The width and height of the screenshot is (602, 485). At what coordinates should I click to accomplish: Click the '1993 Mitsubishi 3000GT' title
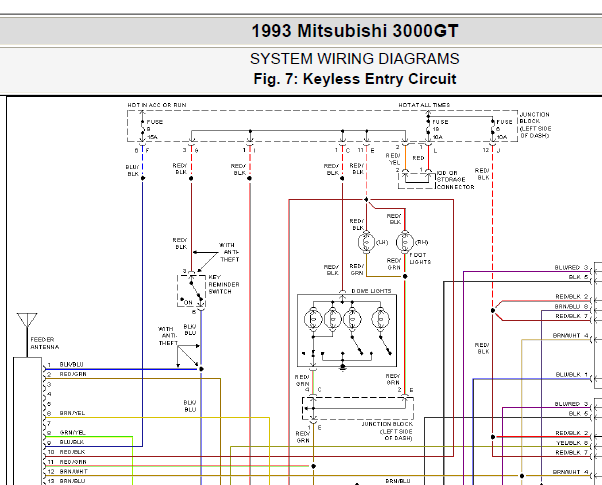click(354, 31)
